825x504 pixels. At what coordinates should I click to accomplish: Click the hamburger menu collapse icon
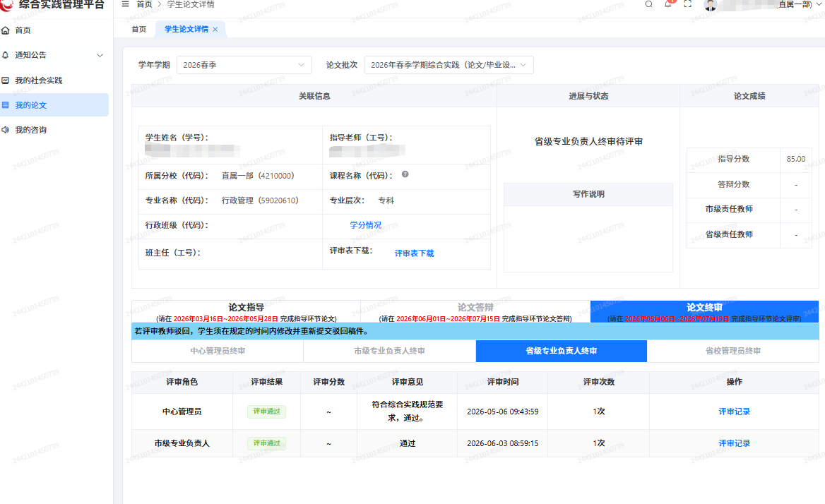[125, 4]
